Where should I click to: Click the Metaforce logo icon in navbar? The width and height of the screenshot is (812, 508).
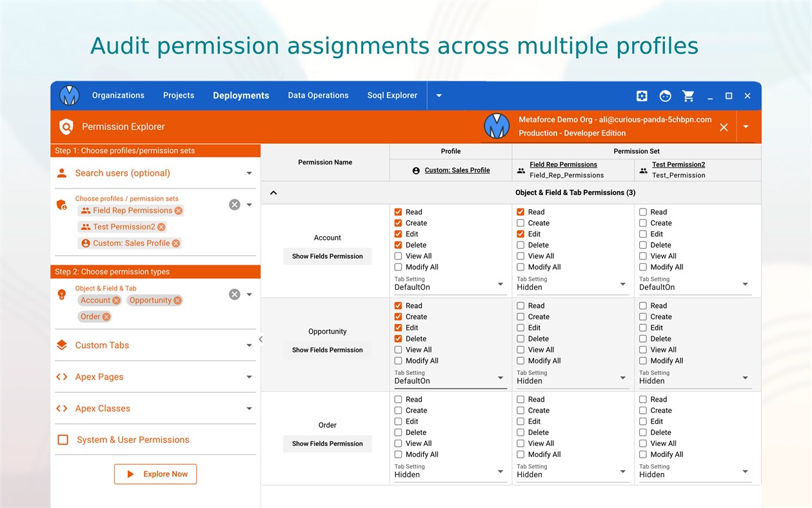coord(69,96)
